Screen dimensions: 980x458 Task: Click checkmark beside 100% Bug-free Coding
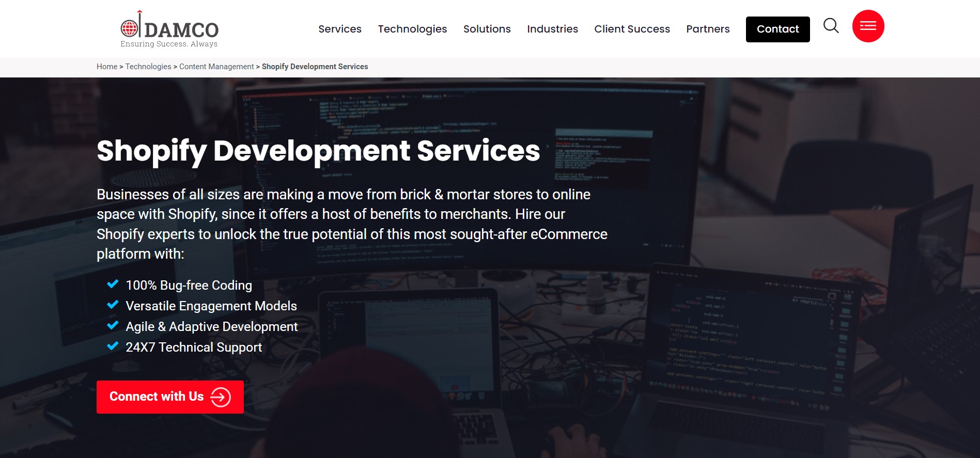click(x=113, y=284)
